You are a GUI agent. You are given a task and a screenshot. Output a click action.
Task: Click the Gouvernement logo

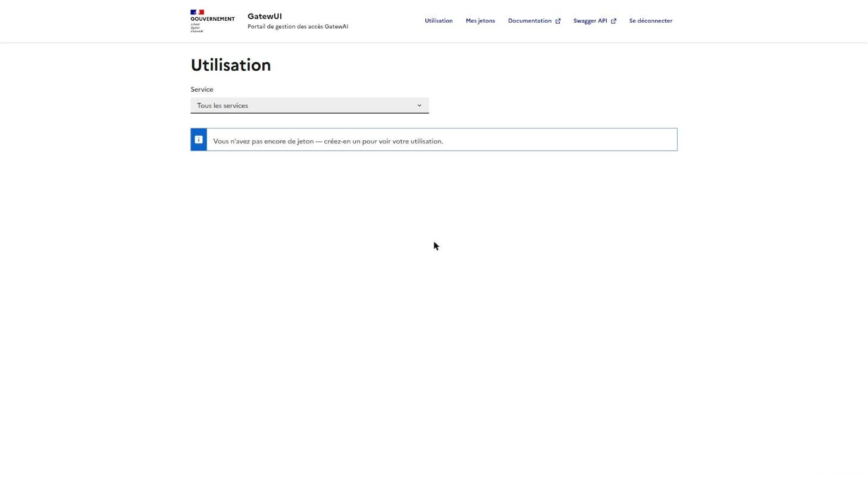coord(212,21)
